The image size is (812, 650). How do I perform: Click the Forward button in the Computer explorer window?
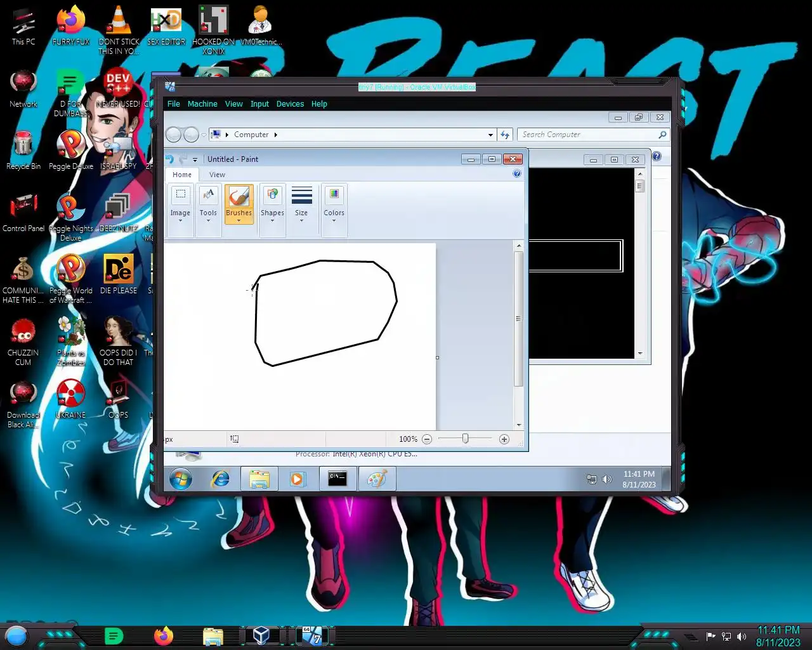coord(190,135)
